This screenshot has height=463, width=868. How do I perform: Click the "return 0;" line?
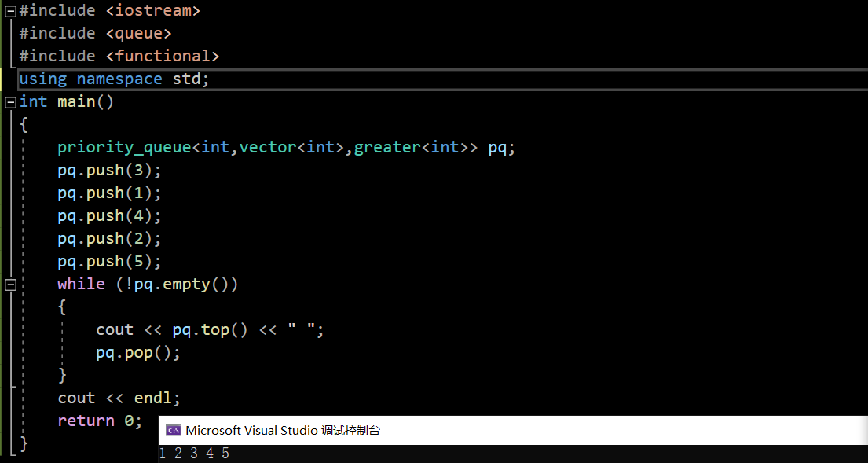[101, 421]
